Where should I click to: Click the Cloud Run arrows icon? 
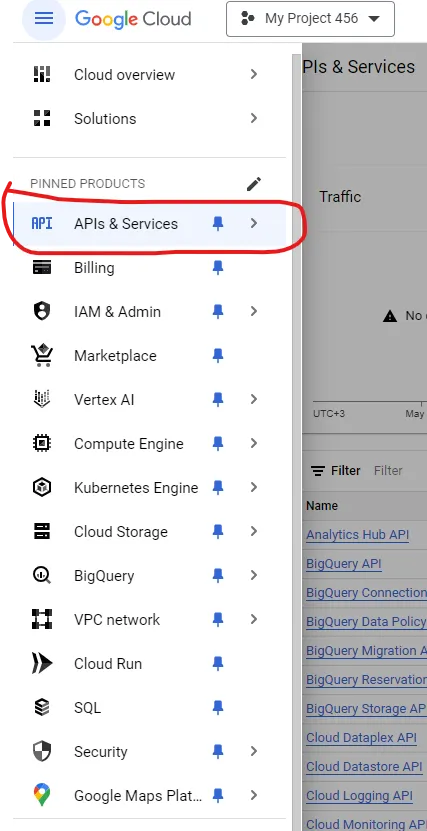click(x=42, y=664)
